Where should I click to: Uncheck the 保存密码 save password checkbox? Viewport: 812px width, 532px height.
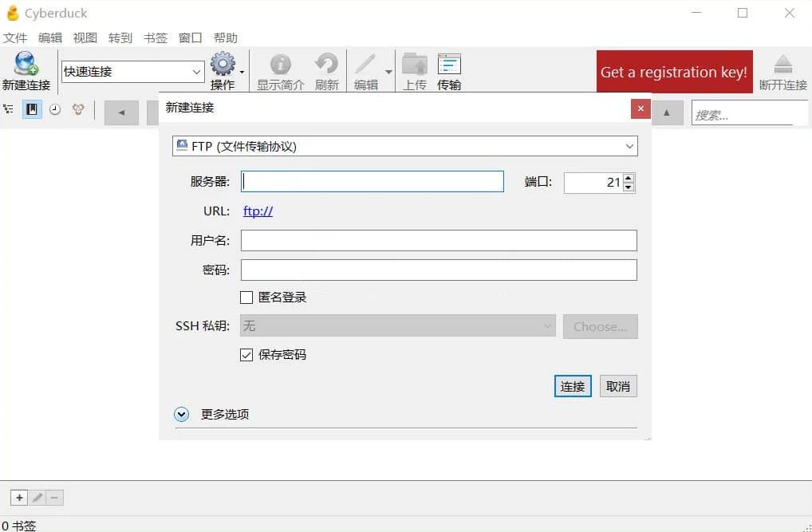tap(246, 355)
